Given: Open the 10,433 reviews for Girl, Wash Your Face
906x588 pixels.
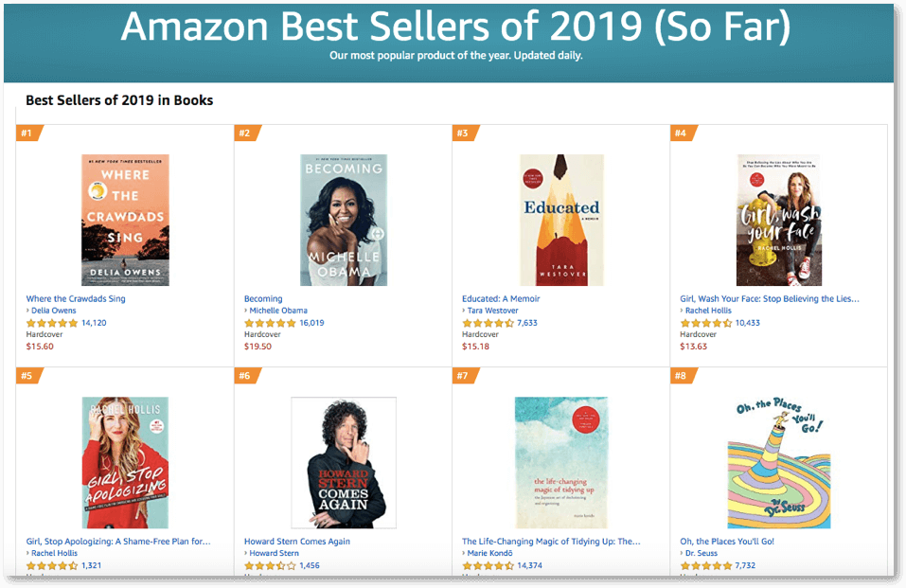Looking at the screenshot, I should click(748, 323).
